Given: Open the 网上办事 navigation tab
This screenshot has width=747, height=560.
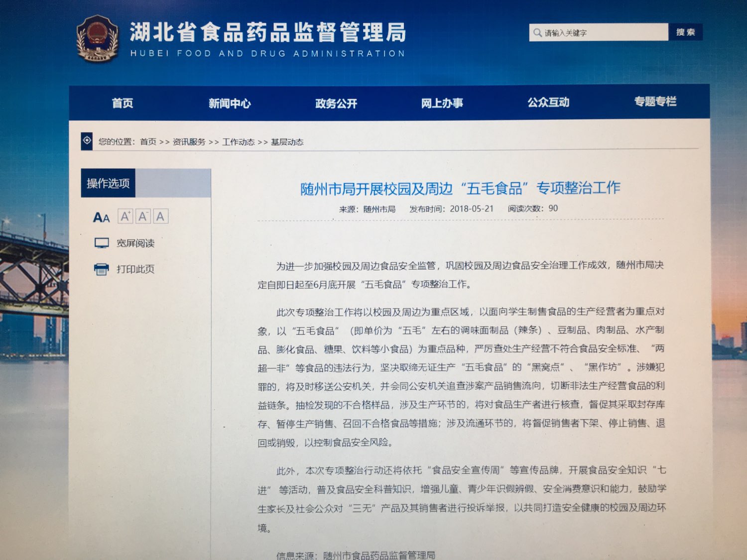Looking at the screenshot, I should (442, 103).
